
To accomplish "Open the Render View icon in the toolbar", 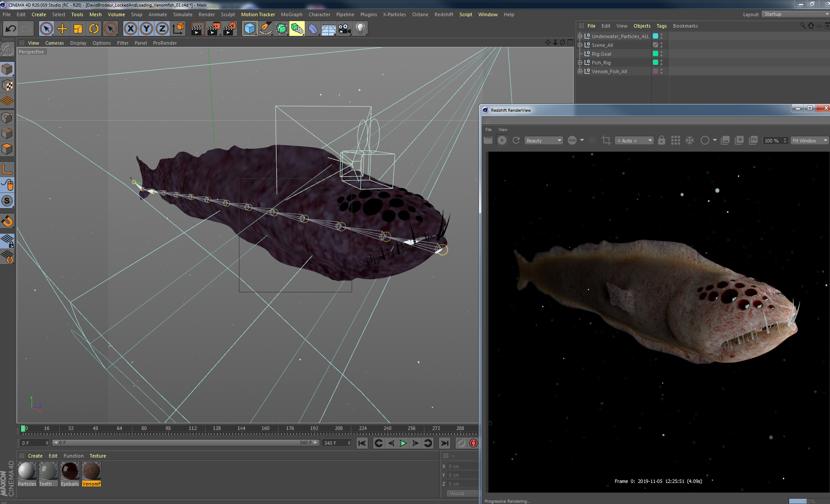I will [x=197, y=28].
